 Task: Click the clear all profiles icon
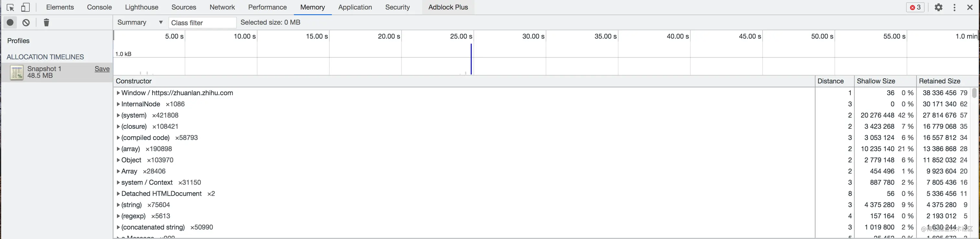[26, 23]
